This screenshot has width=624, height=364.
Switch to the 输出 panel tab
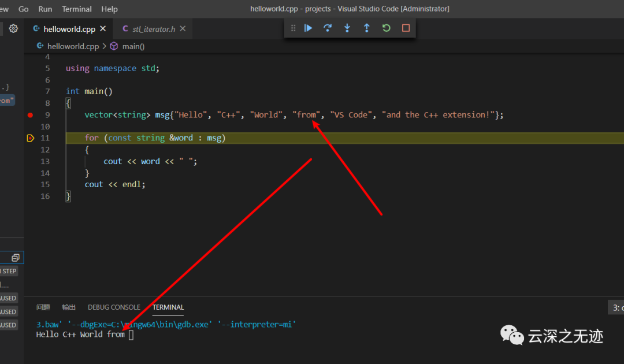pyautogui.click(x=69, y=307)
